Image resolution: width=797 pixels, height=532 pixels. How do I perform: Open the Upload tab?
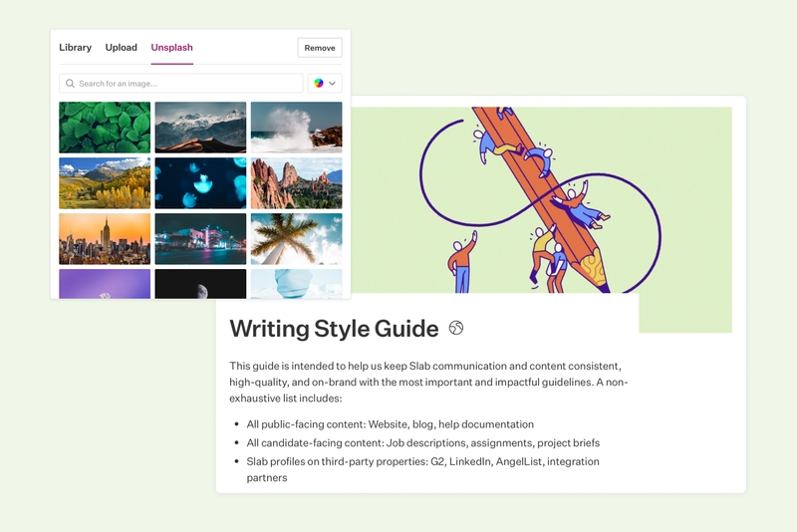(x=122, y=48)
